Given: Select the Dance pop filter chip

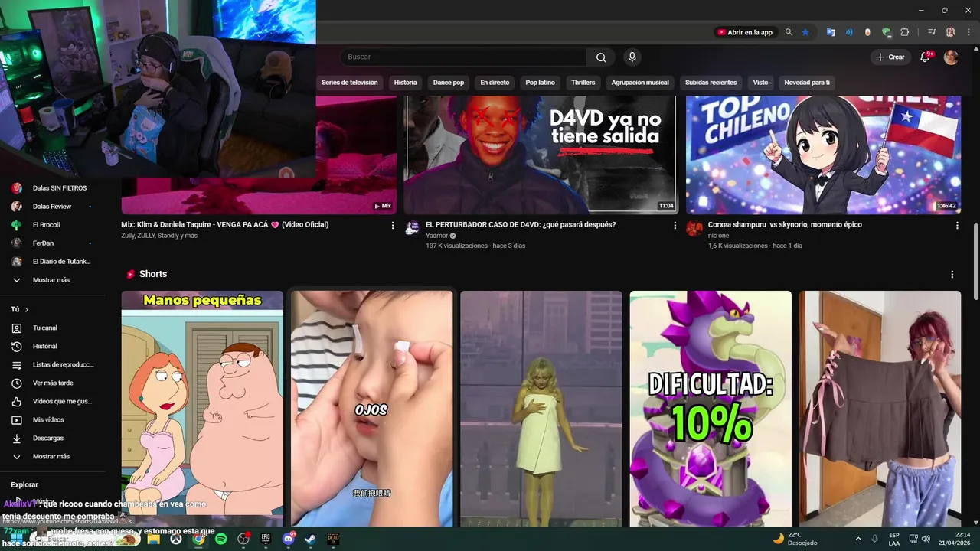Looking at the screenshot, I should (448, 83).
